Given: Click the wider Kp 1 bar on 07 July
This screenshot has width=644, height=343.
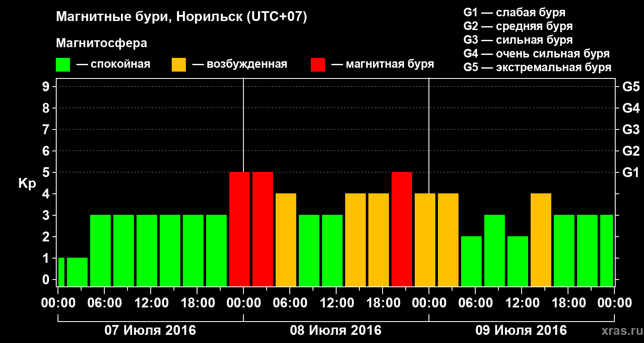Looking at the screenshot, I should [77, 272].
